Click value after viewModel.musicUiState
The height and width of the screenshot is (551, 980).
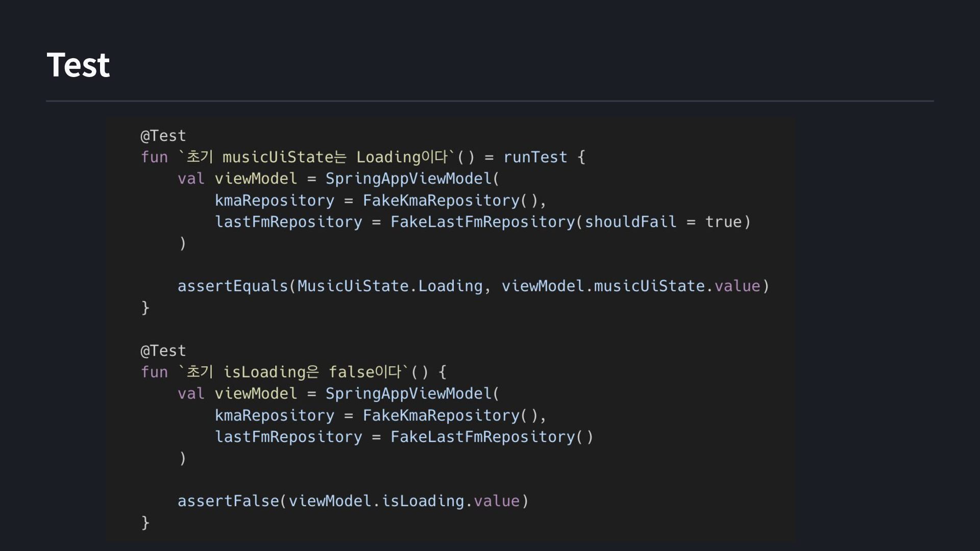(x=737, y=286)
